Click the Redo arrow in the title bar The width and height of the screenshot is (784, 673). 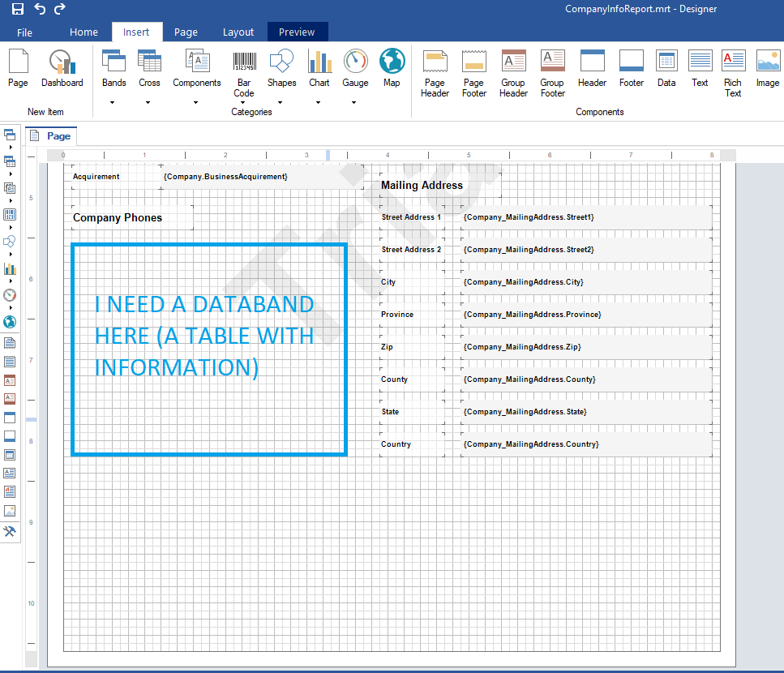coord(59,9)
